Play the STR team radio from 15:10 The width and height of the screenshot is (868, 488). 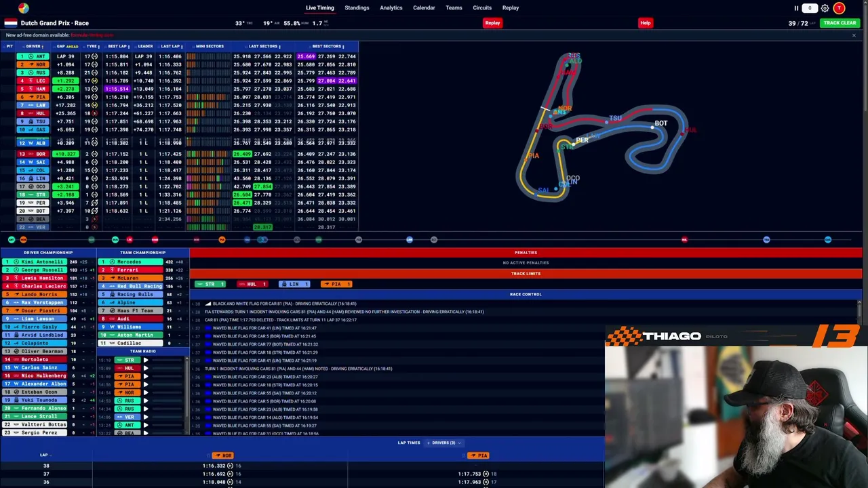tap(146, 360)
